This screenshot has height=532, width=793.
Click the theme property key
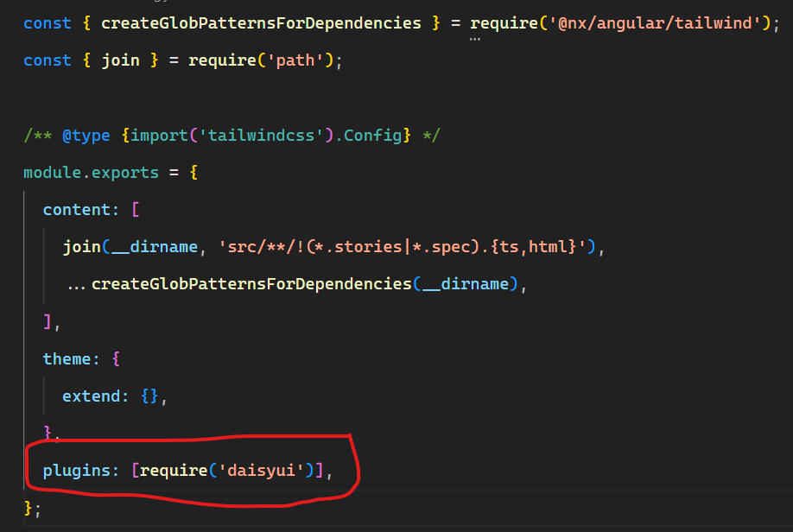pyautogui.click(x=67, y=359)
